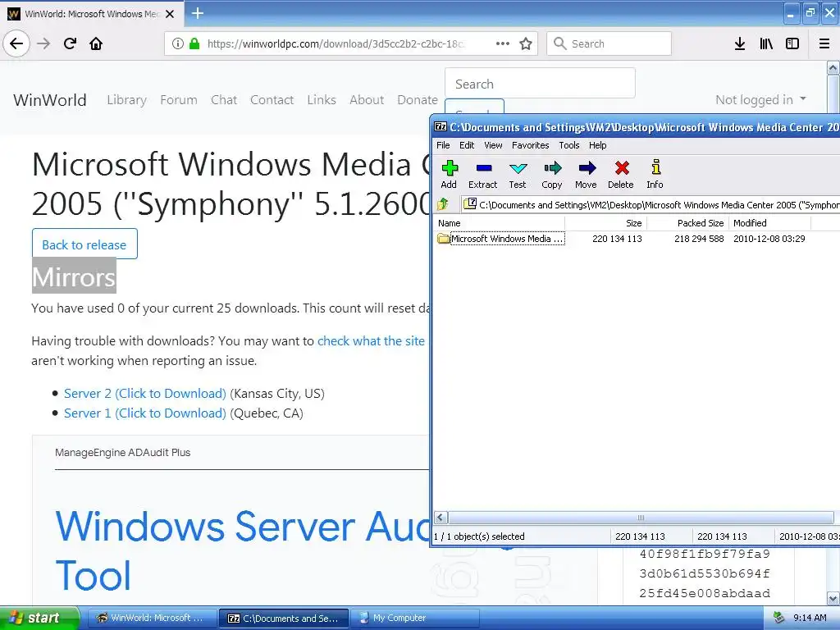Click the 7-Zip horizontal scrollbar thumb
This screenshot has width=840, height=630.
pyautogui.click(x=641, y=518)
